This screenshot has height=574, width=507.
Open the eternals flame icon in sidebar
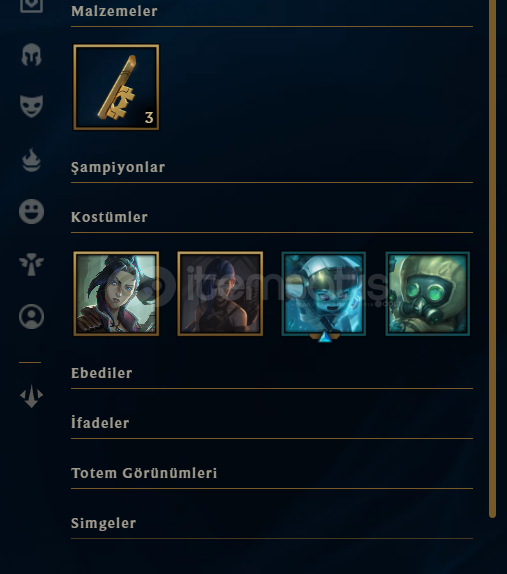(x=31, y=160)
